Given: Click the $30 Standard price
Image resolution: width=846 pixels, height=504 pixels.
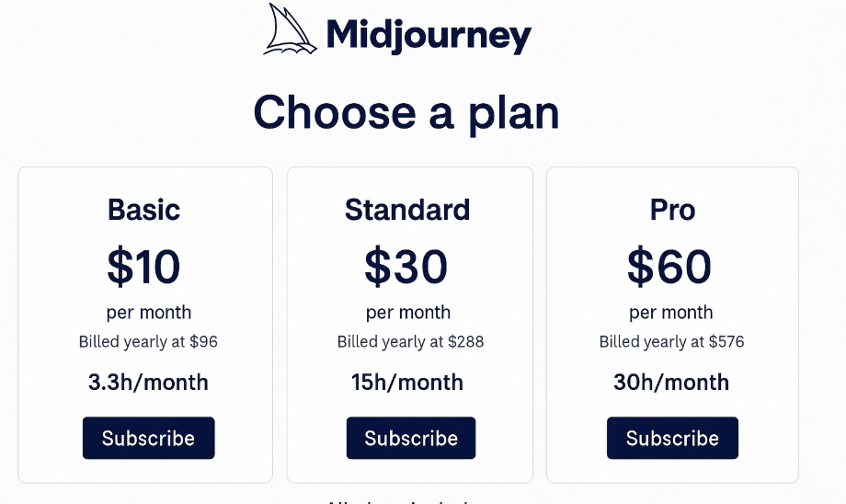Looking at the screenshot, I should click(406, 266).
